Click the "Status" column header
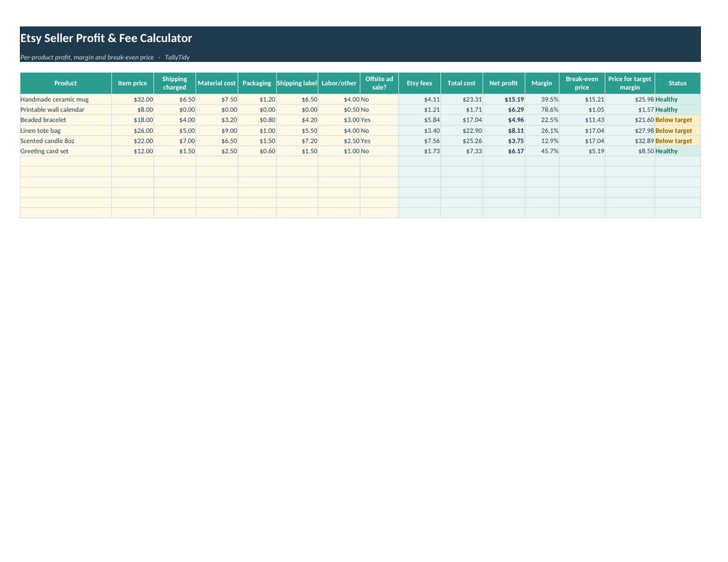This screenshot has width=728, height=562. 678,83
